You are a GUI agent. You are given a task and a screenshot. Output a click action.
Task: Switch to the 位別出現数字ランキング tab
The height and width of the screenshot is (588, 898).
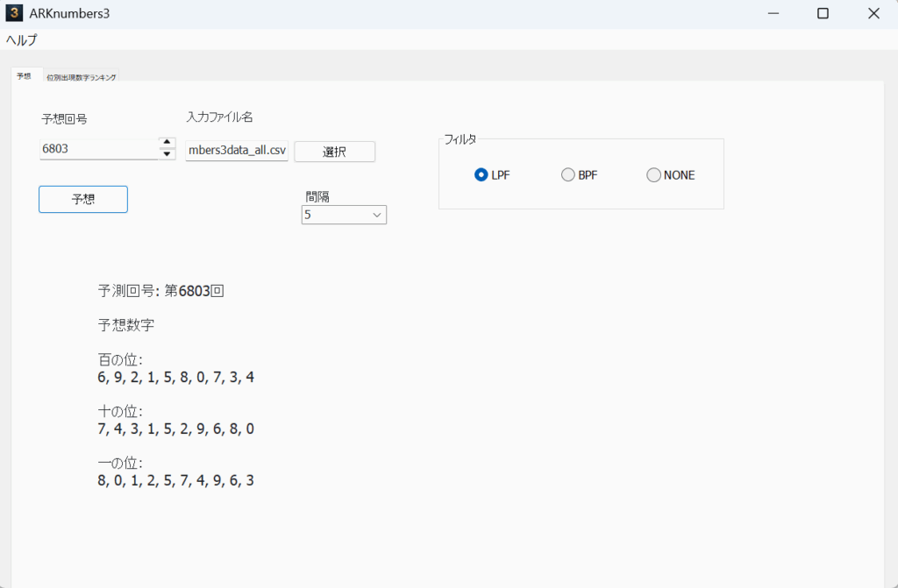[x=82, y=77]
